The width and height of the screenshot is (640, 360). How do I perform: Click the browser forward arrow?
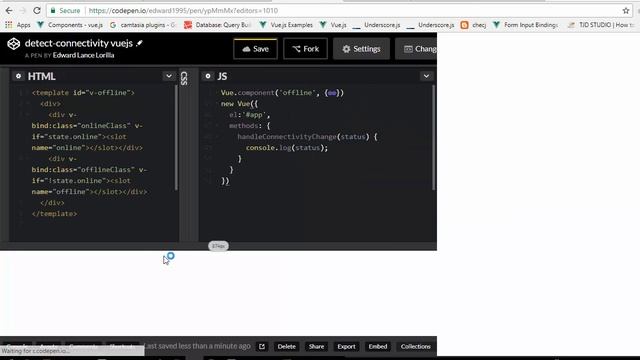(23, 11)
